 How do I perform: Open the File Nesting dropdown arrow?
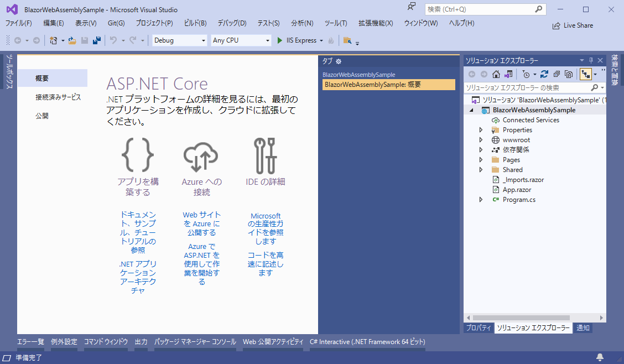point(595,74)
